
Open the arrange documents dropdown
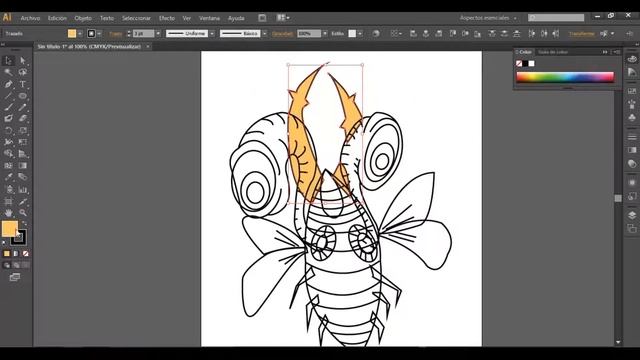click(283, 18)
